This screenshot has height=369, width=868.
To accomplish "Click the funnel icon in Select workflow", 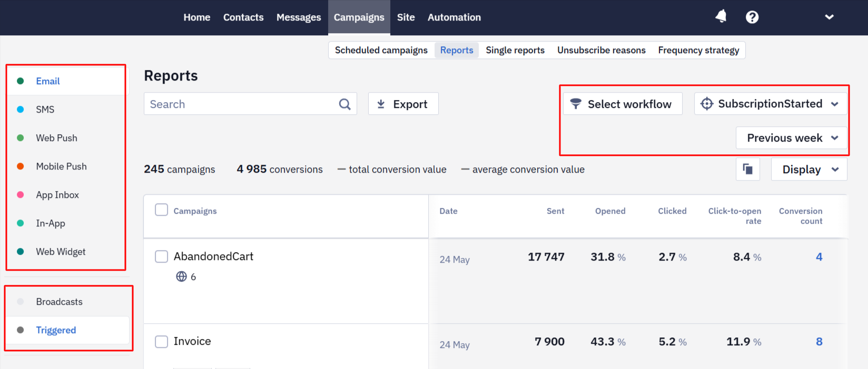I will coord(576,104).
